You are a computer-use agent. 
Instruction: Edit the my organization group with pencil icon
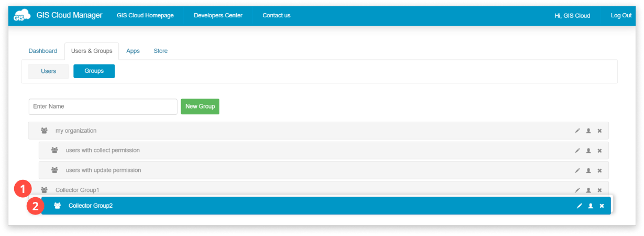point(578,131)
